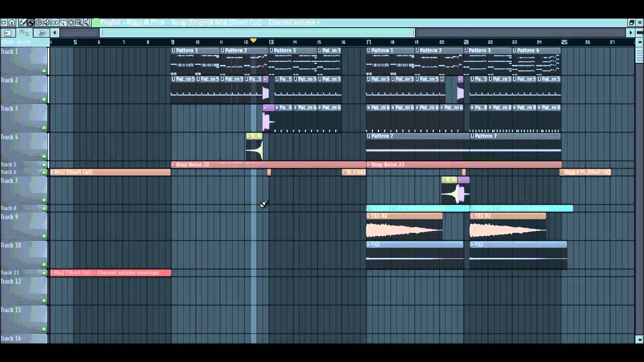Click the scroll left arrow
Image resolution: width=644 pixels, height=362 pixels.
coord(55,33)
